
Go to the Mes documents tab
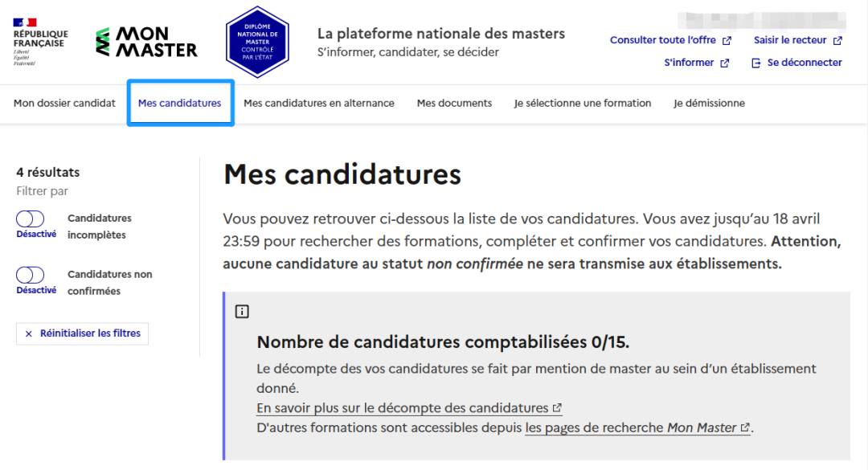coord(454,103)
